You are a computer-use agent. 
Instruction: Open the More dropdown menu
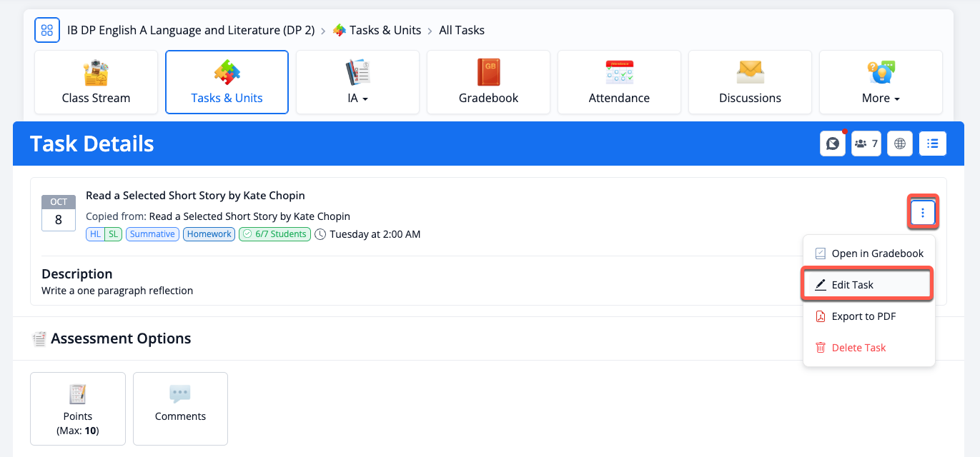[881, 81]
